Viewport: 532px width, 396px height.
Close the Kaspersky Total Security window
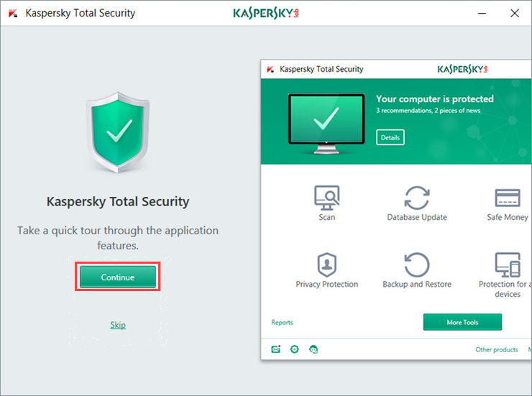click(514, 13)
